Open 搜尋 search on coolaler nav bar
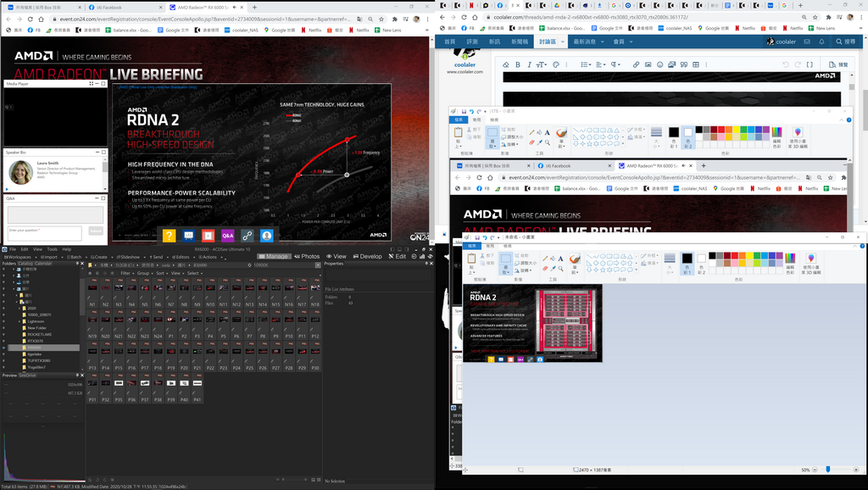Image resolution: width=868 pixels, height=490 pixels. pyautogui.click(x=846, y=42)
